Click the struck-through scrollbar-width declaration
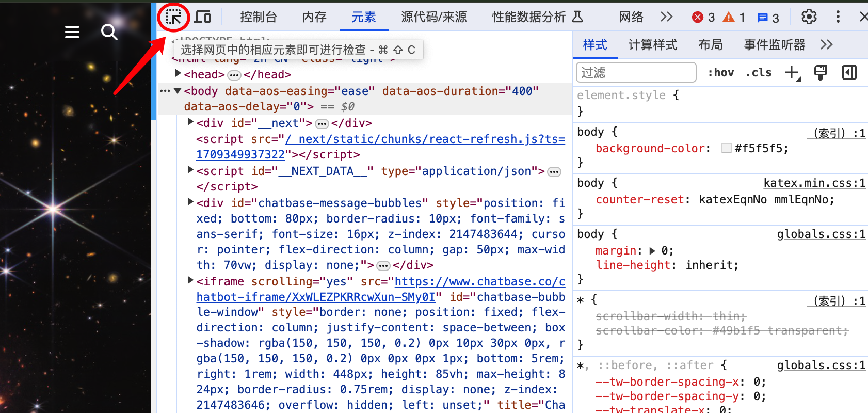Screen dimensions: 868x413 click(671, 316)
